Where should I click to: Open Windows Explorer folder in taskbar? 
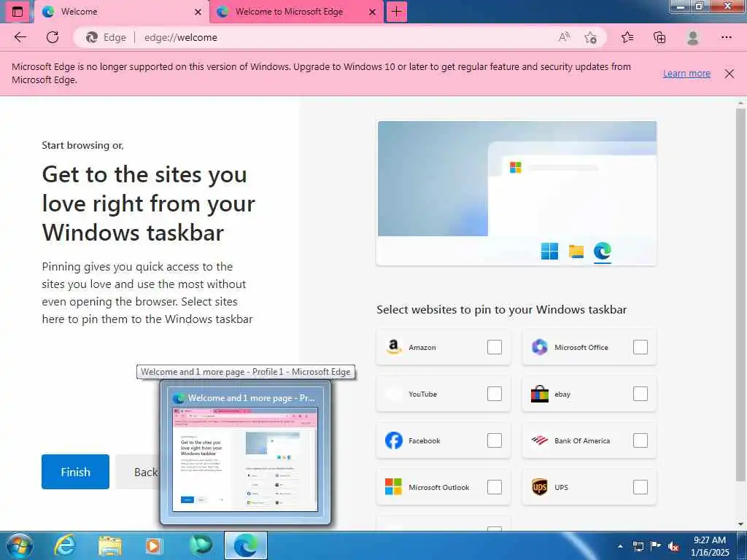coord(110,545)
